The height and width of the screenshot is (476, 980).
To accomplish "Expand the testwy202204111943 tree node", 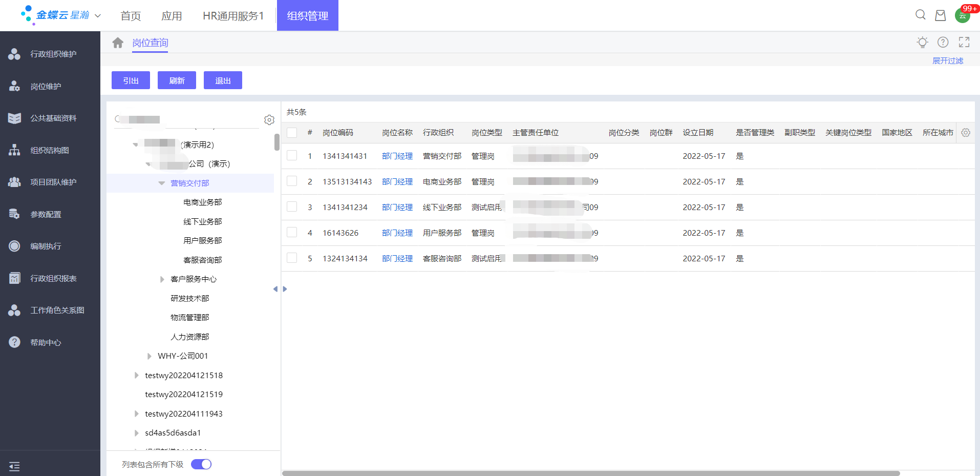I will point(136,413).
